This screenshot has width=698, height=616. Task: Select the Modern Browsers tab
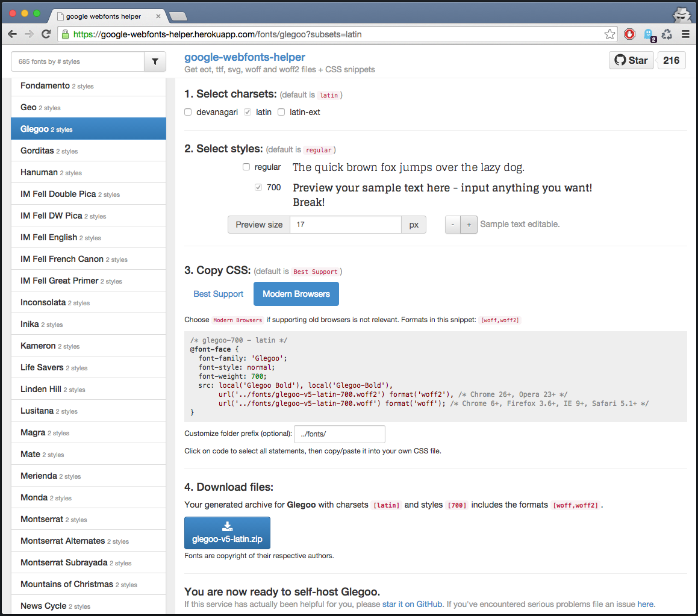coord(296,294)
